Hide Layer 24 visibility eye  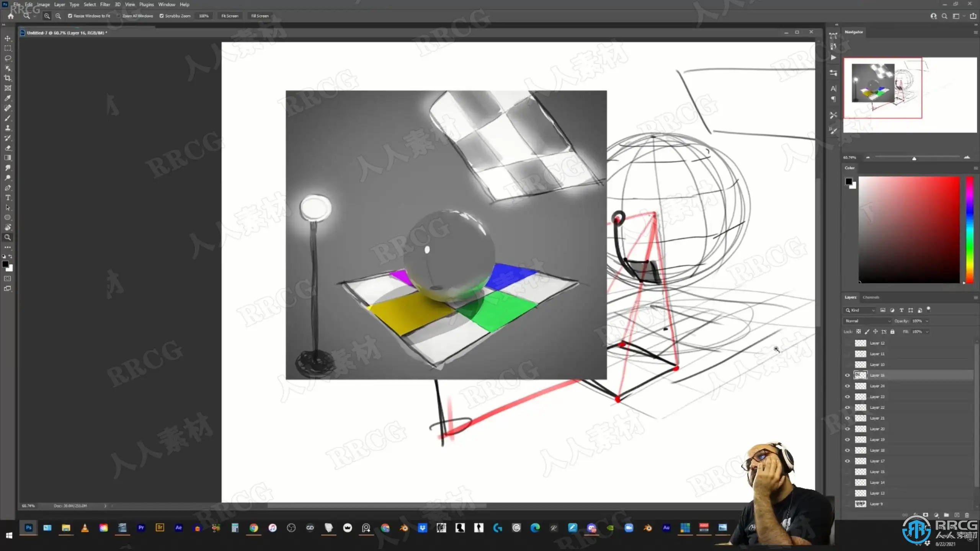click(x=847, y=386)
